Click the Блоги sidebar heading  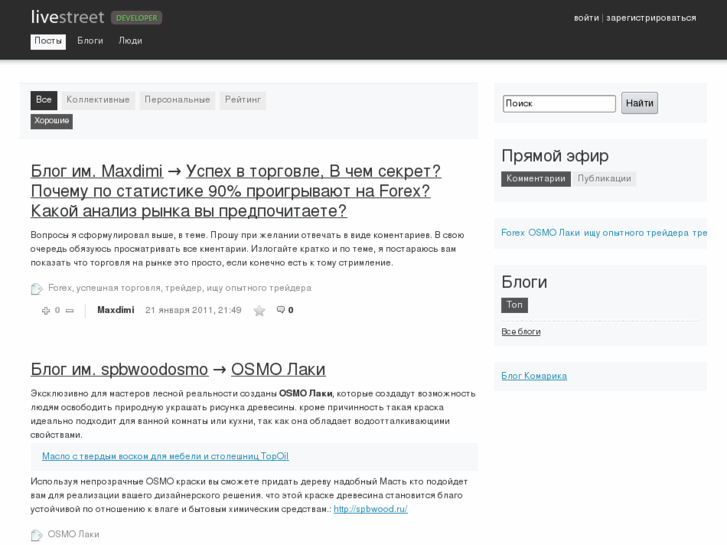[524, 282]
